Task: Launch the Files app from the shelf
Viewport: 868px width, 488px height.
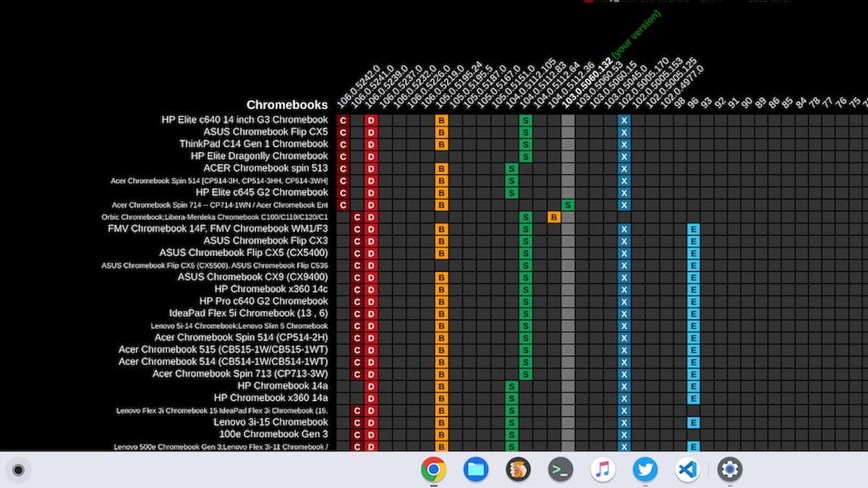Action: [x=475, y=470]
